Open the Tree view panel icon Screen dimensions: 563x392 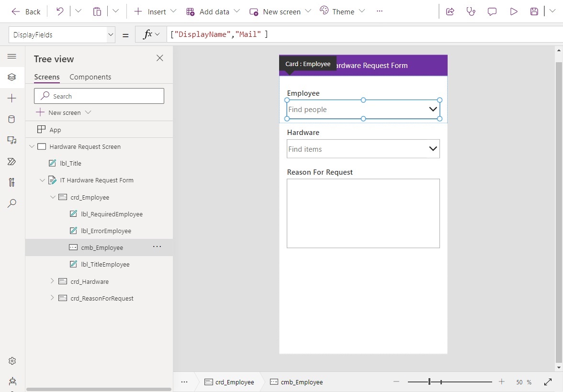12,77
